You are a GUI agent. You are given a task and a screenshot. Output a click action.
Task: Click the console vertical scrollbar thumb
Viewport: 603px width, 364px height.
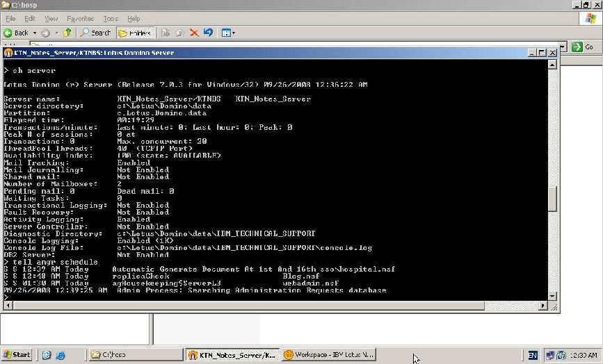(552, 199)
